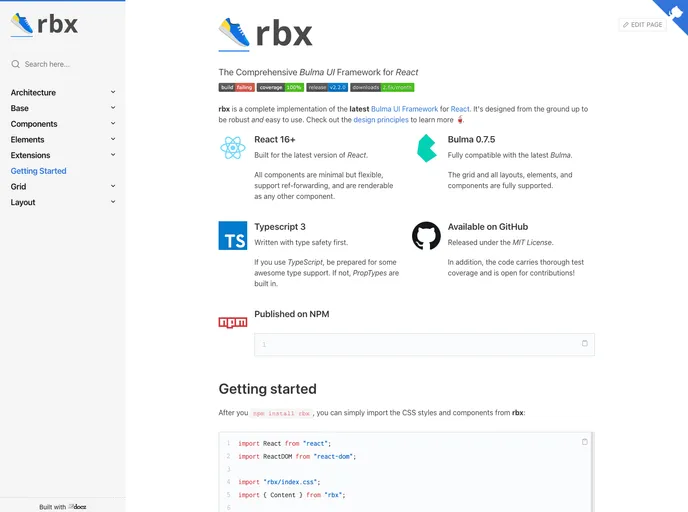Click the 'Getting started' section heading
This screenshot has width=688, height=512.
[268, 389]
